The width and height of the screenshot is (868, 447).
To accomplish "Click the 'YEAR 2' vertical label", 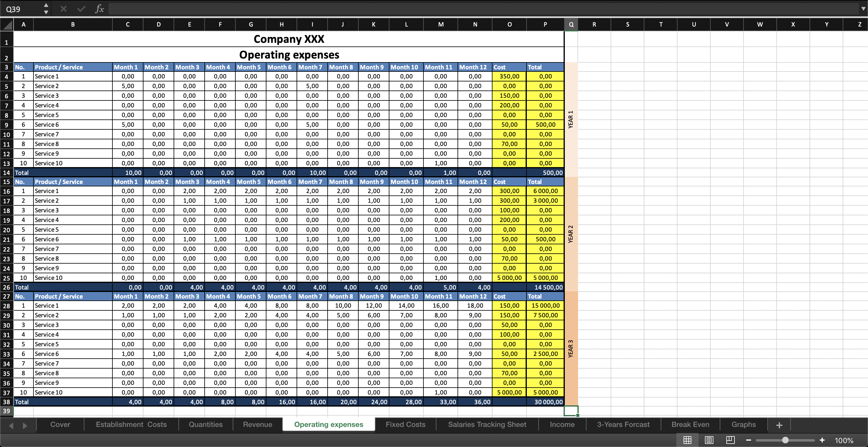I will pos(571,234).
